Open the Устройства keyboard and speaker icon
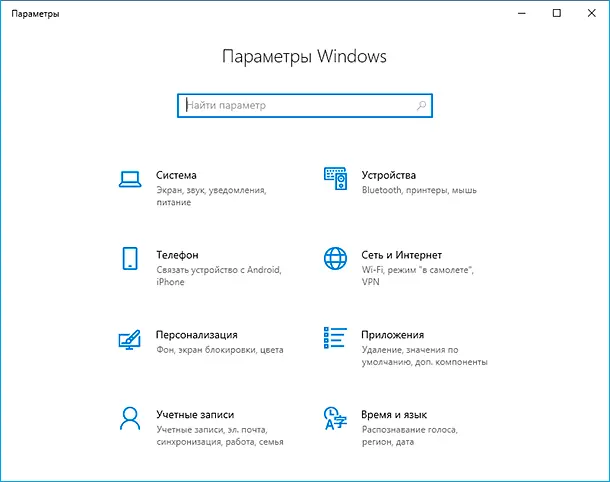This screenshot has height=482, width=610. (x=335, y=179)
